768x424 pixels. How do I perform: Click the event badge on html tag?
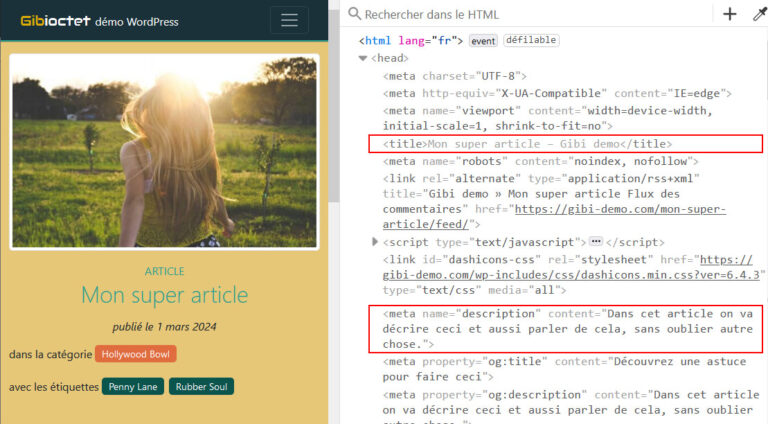click(x=483, y=41)
